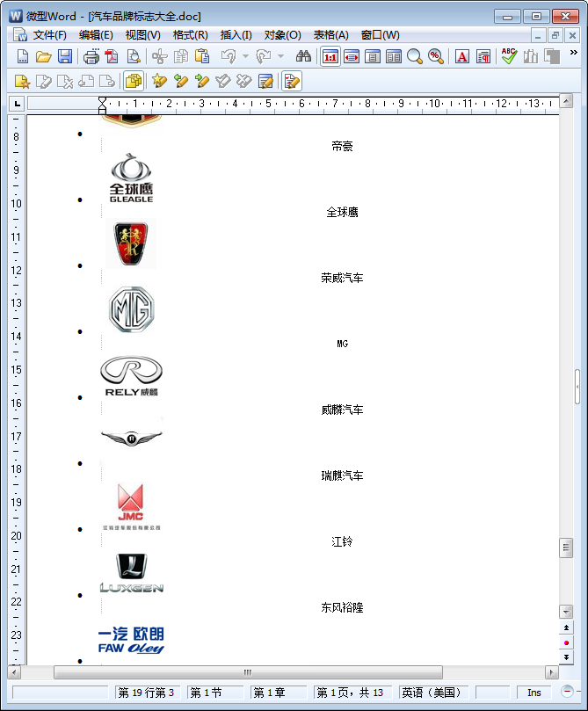Click the tab stop type selector L
Screen dimensions: 588x711
coord(18,104)
